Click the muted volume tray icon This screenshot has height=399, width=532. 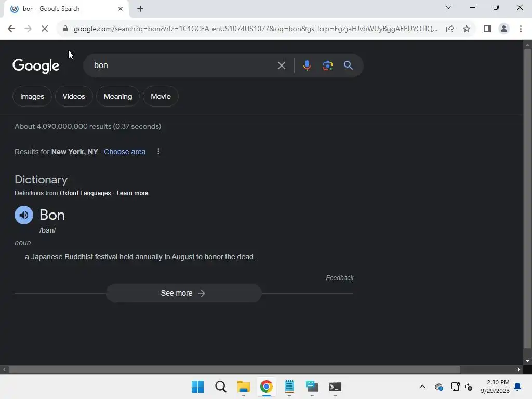tap(469, 387)
